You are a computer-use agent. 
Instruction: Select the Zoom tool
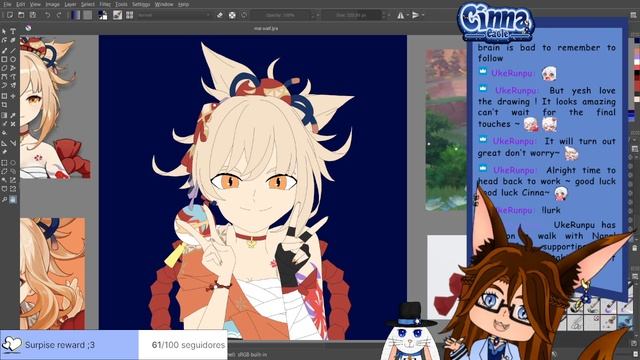click(x=4, y=199)
